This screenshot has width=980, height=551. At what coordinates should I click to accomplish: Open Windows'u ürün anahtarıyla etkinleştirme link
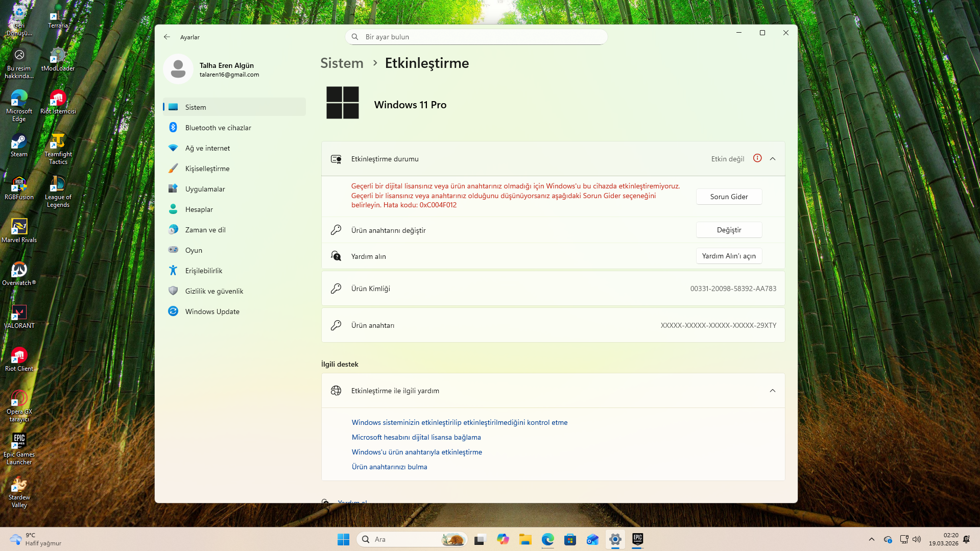click(417, 452)
